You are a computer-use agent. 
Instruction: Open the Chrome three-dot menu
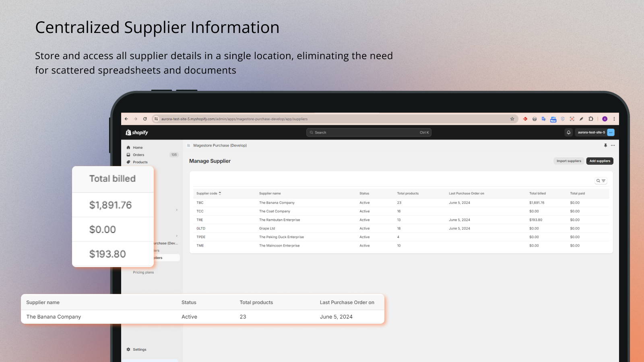[614, 119]
